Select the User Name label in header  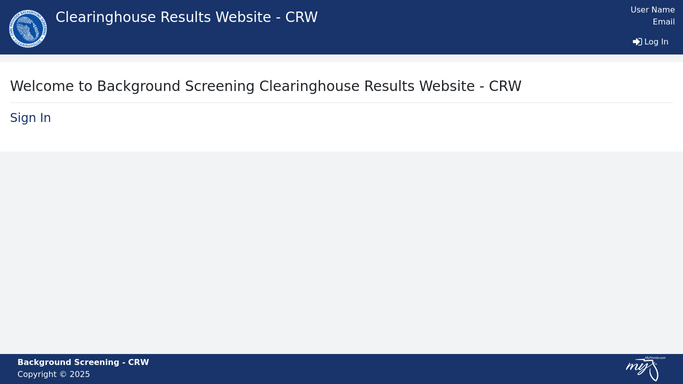(653, 10)
